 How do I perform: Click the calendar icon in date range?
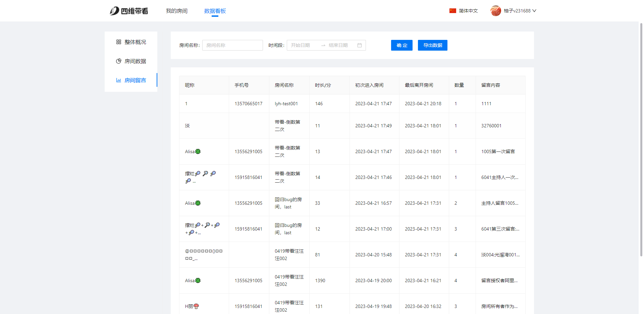point(359,45)
